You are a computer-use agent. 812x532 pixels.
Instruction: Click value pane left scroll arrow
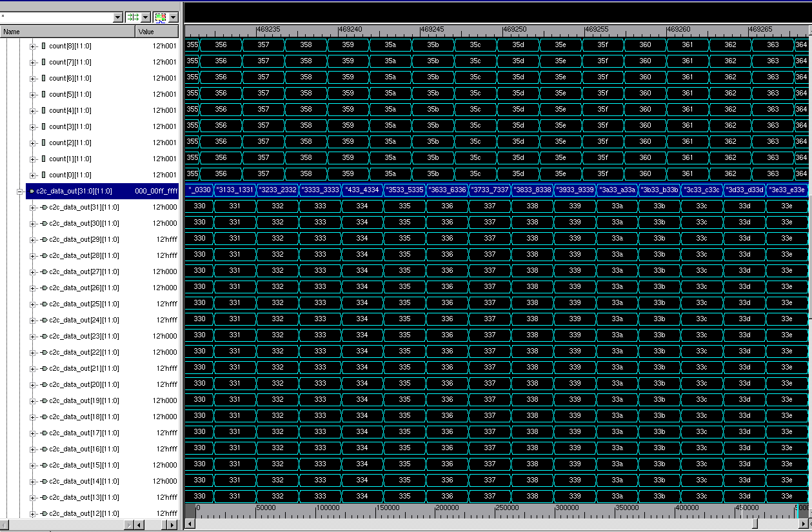(x=137, y=525)
